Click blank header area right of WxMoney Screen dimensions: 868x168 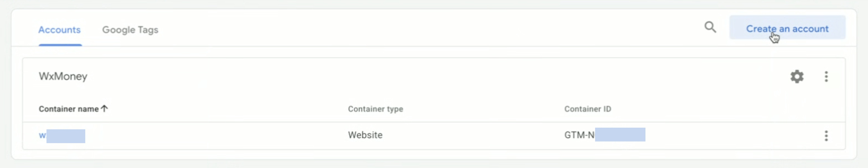(x=404, y=77)
